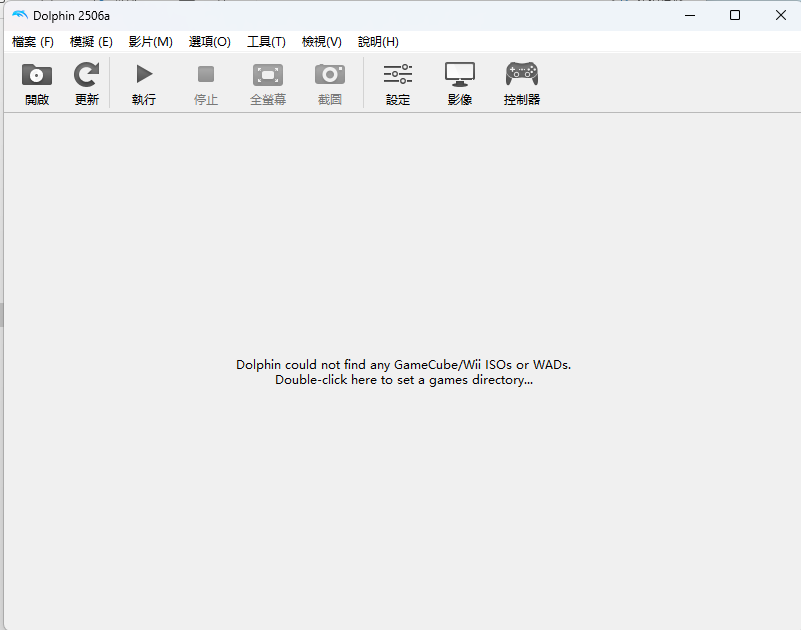801x630 pixels.
Task: Click the 更新 (Refresh) arrow icon
Action: 87,75
